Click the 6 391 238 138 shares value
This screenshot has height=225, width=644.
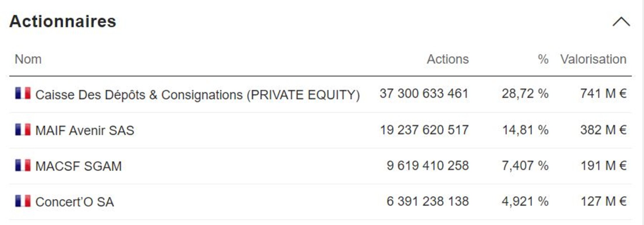pos(427,201)
